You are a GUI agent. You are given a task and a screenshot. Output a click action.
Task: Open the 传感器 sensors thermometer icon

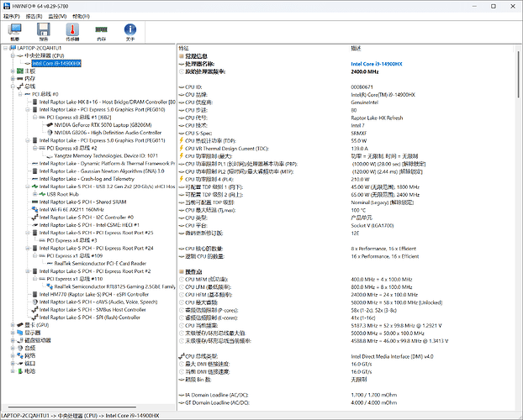(x=72, y=30)
